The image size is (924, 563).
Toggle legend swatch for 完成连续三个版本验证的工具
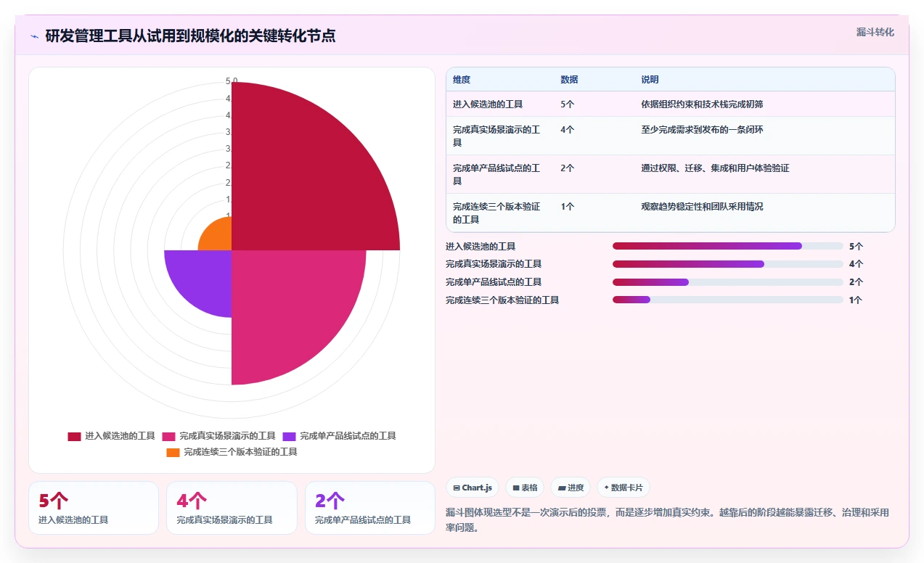point(173,452)
